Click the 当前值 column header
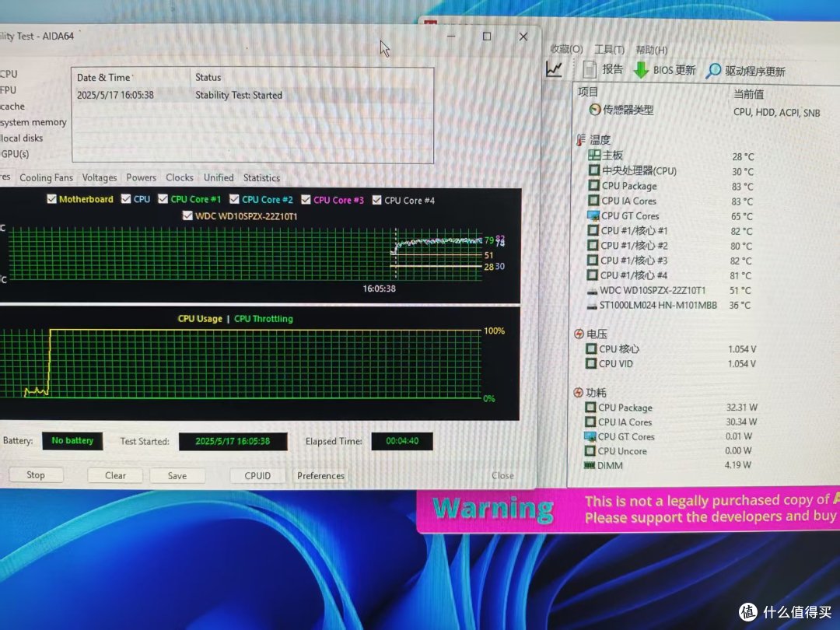The image size is (840, 630). [x=748, y=94]
